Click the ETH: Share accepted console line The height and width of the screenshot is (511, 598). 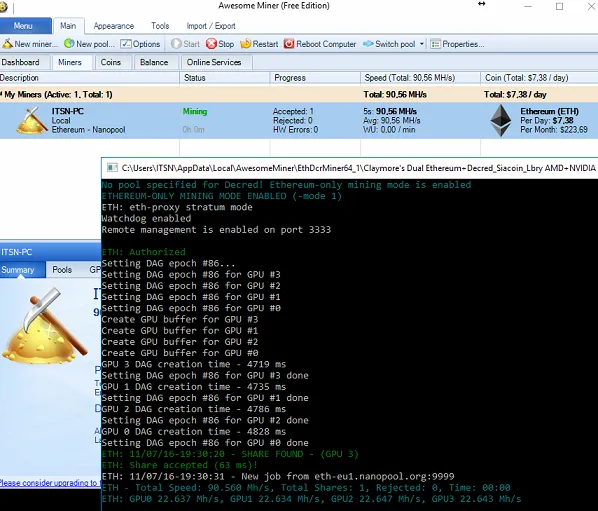point(180,465)
